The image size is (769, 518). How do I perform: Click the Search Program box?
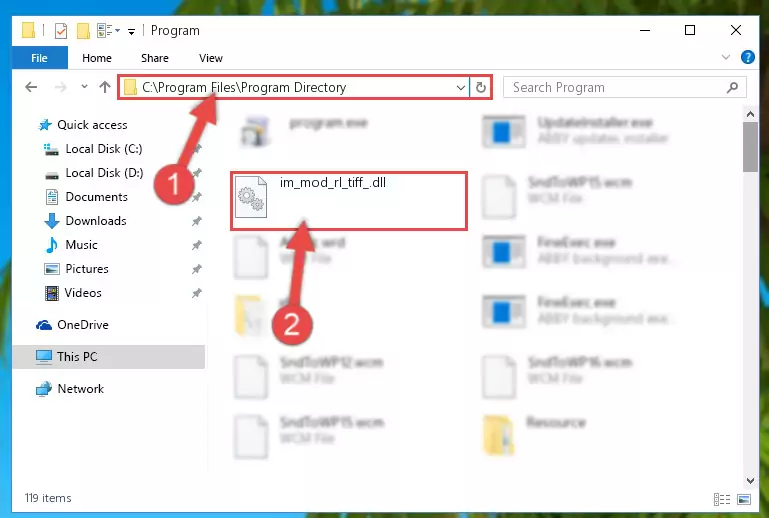(x=625, y=87)
